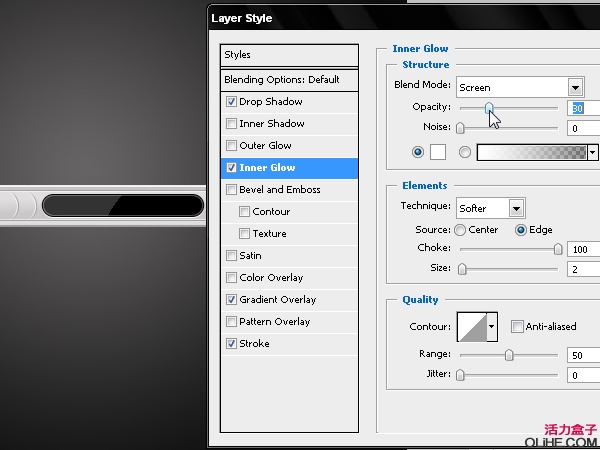Enable Bevel and Emboss checkbox

pyautogui.click(x=231, y=190)
